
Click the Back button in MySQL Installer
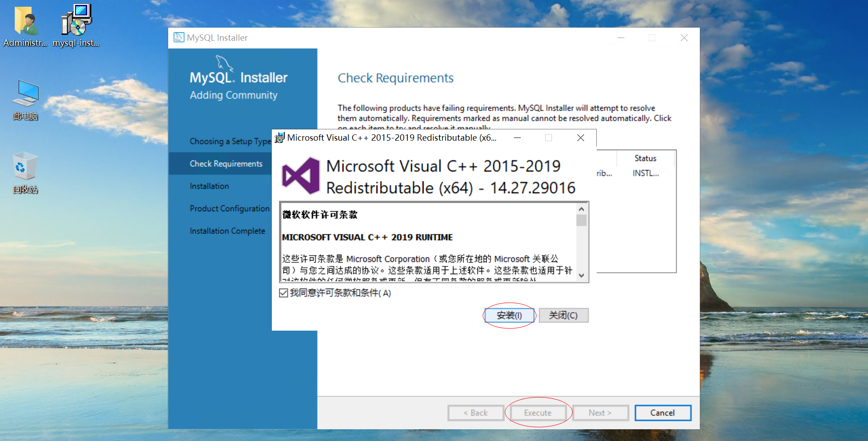click(x=476, y=413)
